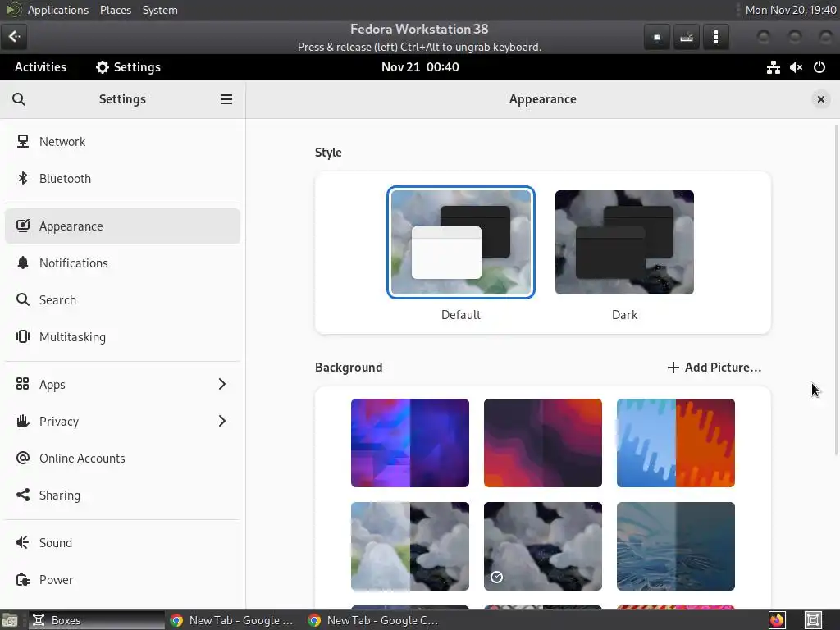
Task: Select the Appearance sidebar entry
Action: click(x=122, y=226)
